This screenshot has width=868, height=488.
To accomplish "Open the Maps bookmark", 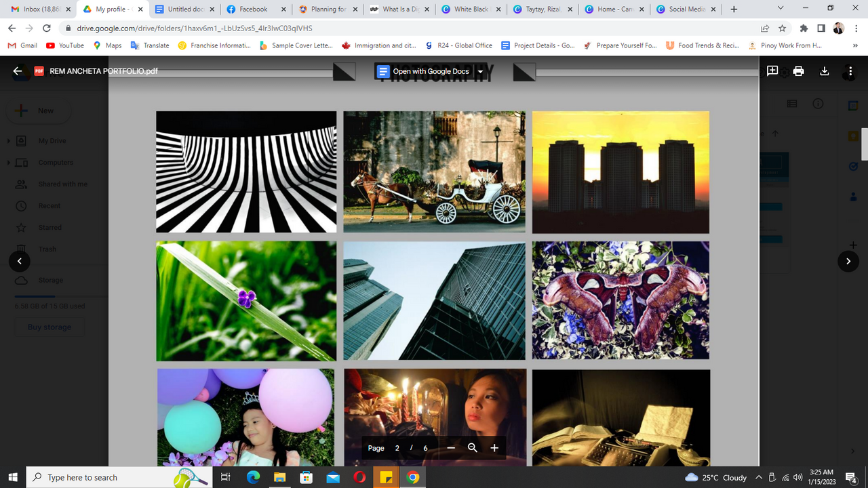I will click(107, 45).
